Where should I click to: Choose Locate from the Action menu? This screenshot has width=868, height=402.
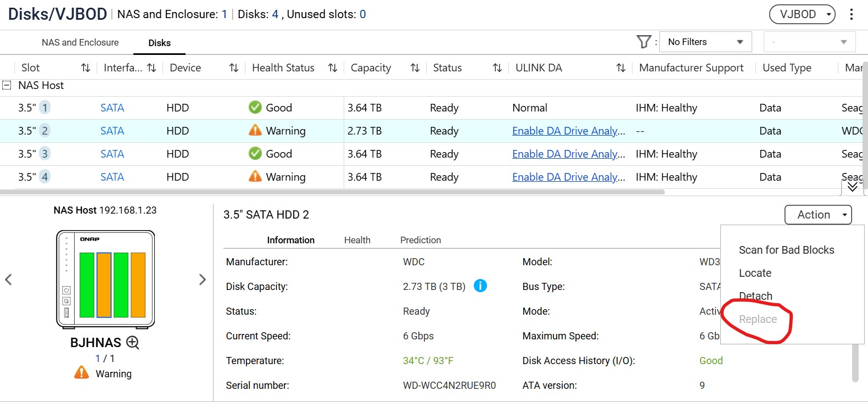755,273
